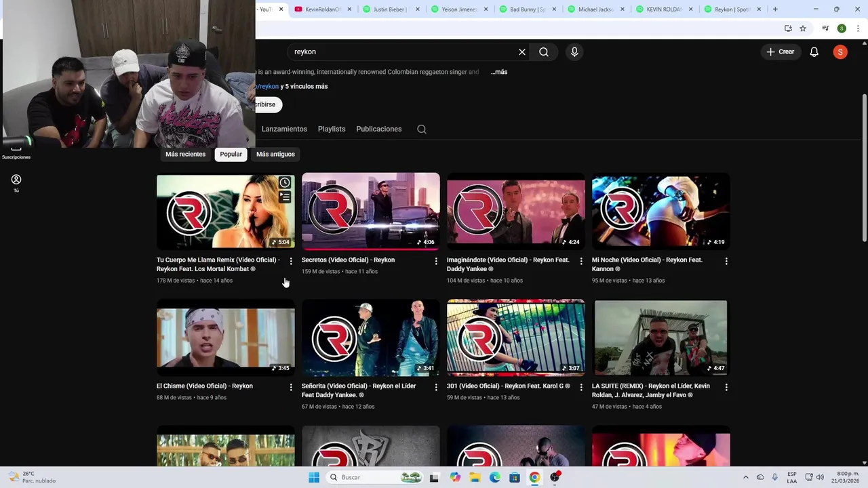Click the search magnifier button
The width and height of the screenshot is (868, 488).
click(544, 52)
